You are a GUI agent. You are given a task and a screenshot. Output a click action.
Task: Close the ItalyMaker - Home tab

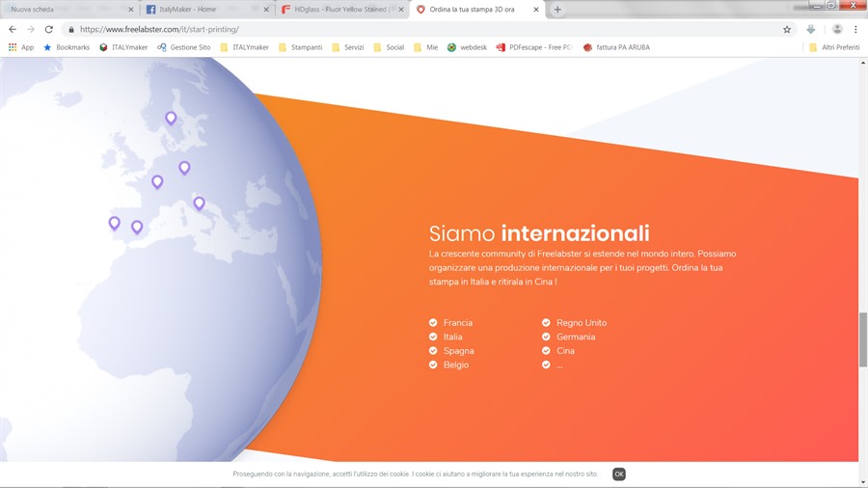(x=266, y=10)
